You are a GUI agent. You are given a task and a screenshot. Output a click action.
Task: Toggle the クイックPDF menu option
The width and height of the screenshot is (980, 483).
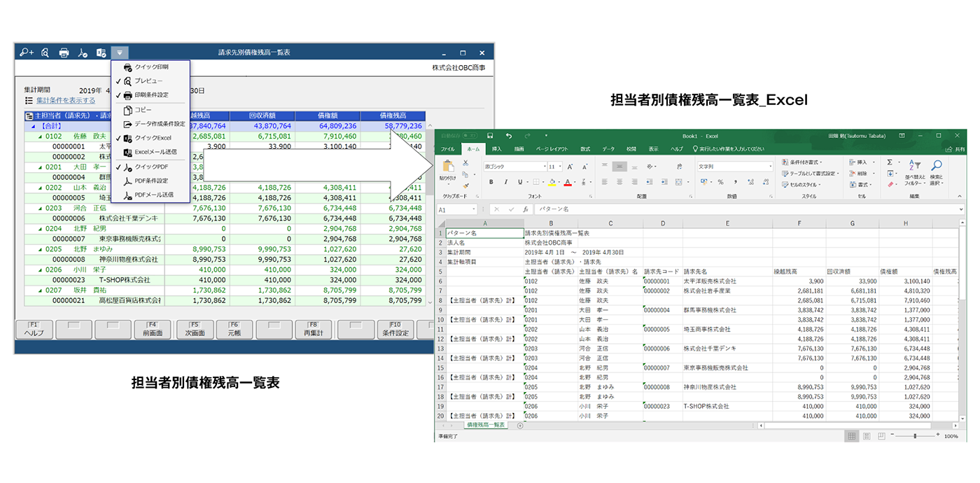(x=150, y=167)
